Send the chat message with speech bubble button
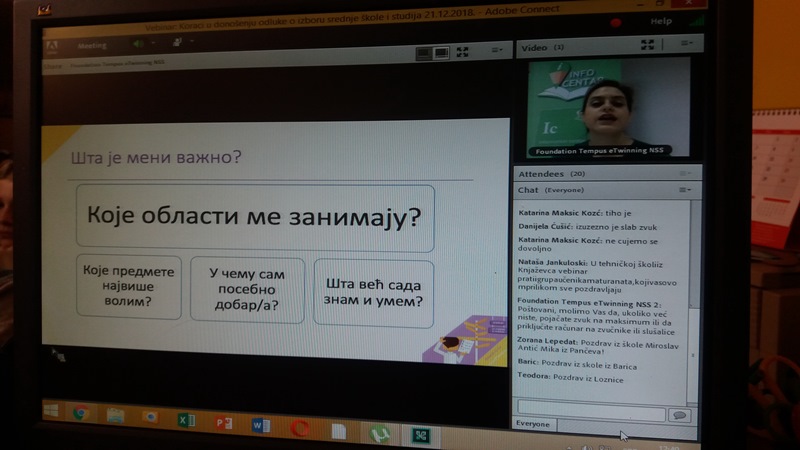Viewport: 800px width, 450px height. click(x=680, y=415)
